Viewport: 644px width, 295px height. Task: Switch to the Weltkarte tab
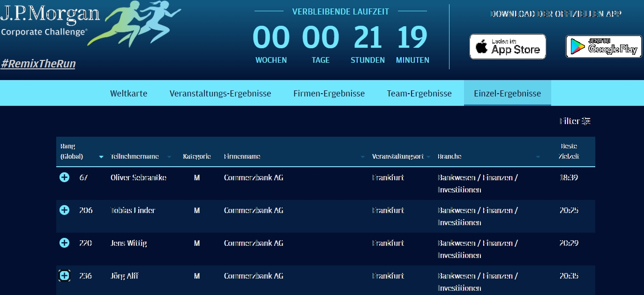[129, 93]
